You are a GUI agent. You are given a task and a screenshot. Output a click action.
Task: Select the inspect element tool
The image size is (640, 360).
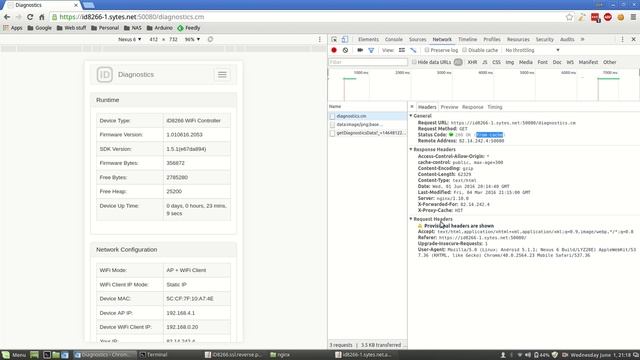(x=334, y=40)
